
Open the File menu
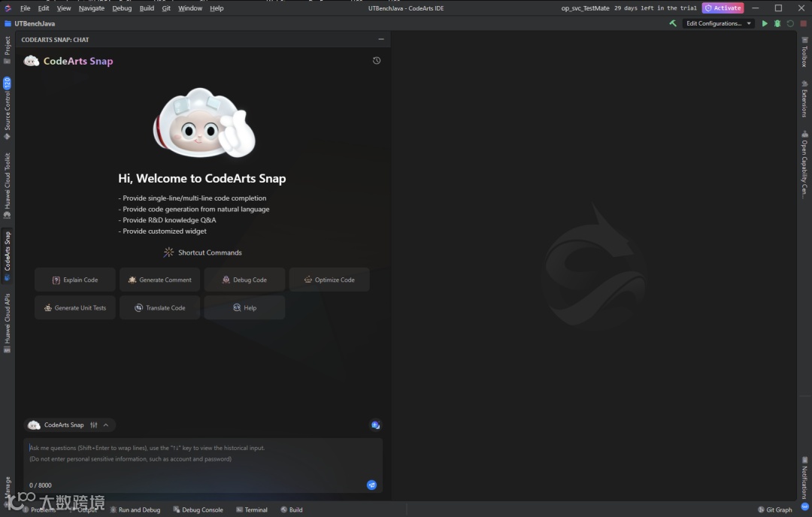point(25,8)
